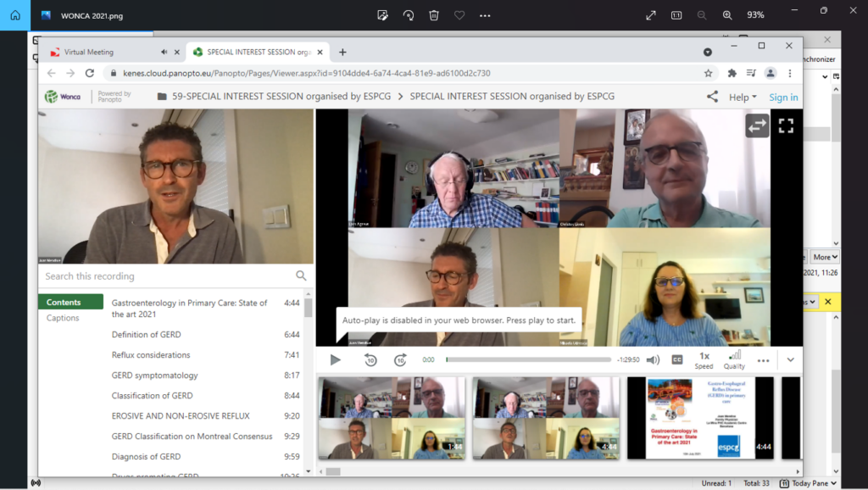Open the Today Pane dropdown in status bar
868x490 pixels.
point(808,483)
